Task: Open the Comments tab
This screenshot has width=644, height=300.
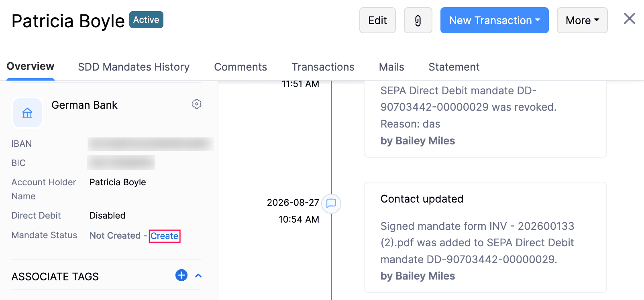Action: point(240,67)
